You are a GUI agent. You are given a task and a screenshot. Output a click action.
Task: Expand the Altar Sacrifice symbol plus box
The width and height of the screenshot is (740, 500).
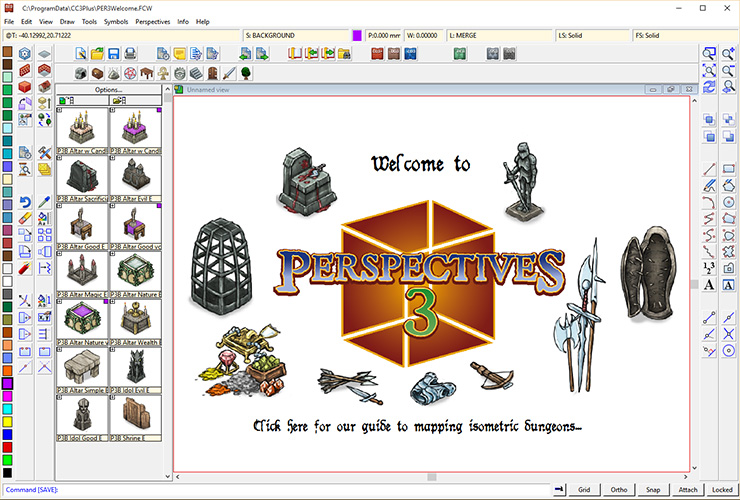point(59,158)
